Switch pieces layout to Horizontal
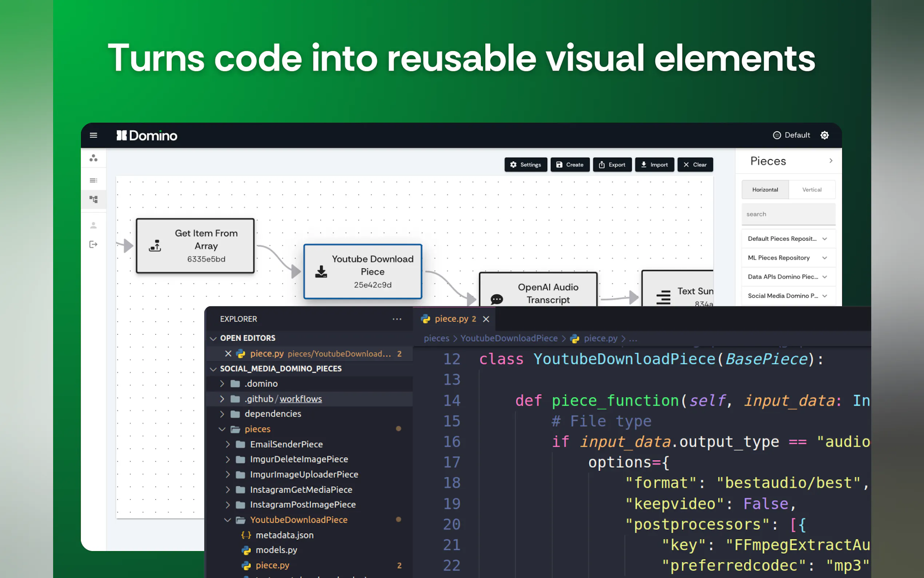The width and height of the screenshot is (924, 578). tap(765, 190)
